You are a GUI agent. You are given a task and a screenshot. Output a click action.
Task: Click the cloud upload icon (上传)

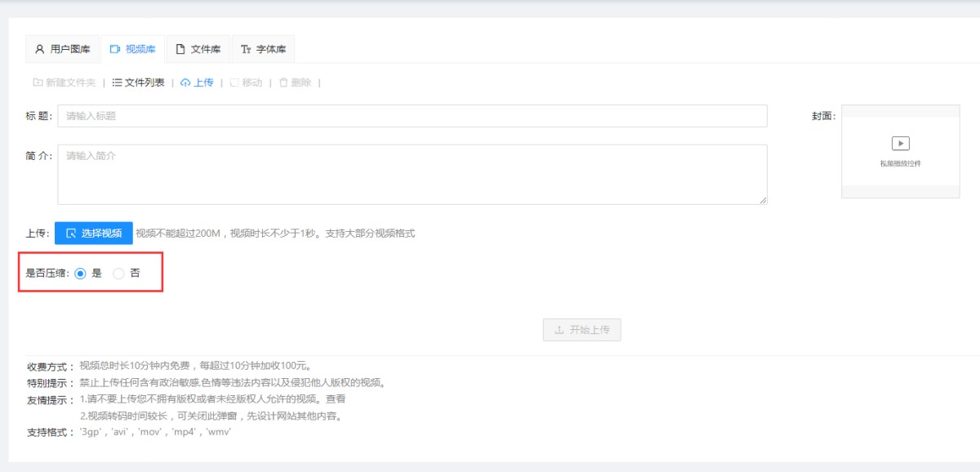[x=185, y=82]
